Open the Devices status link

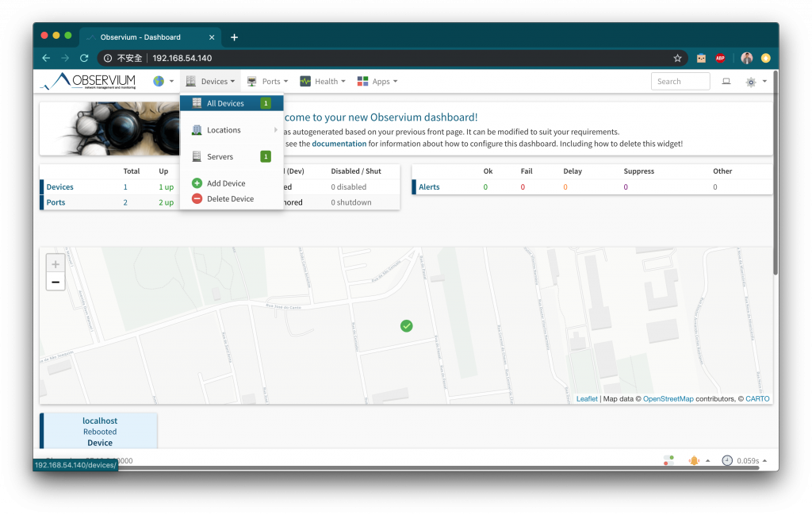coord(59,187)
